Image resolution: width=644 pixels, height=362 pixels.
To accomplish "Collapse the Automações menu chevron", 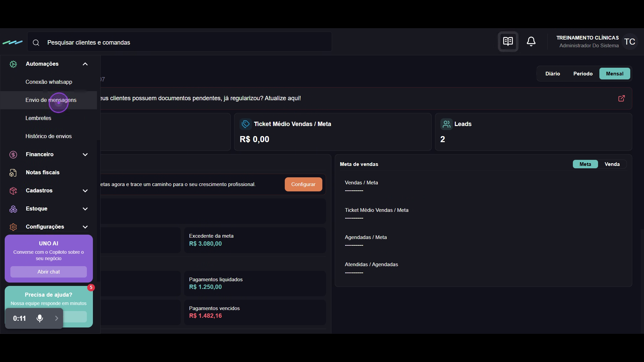I will (x=85, y=64).
